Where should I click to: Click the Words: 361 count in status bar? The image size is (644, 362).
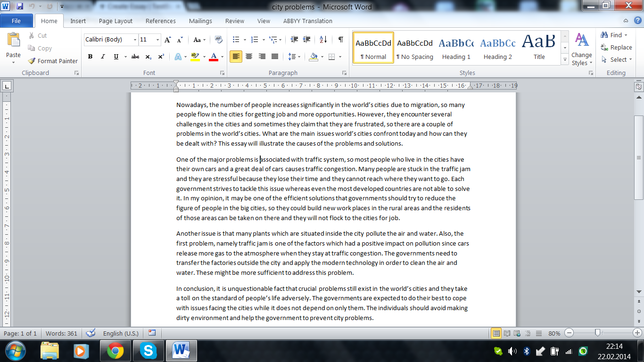click(61, 333)
